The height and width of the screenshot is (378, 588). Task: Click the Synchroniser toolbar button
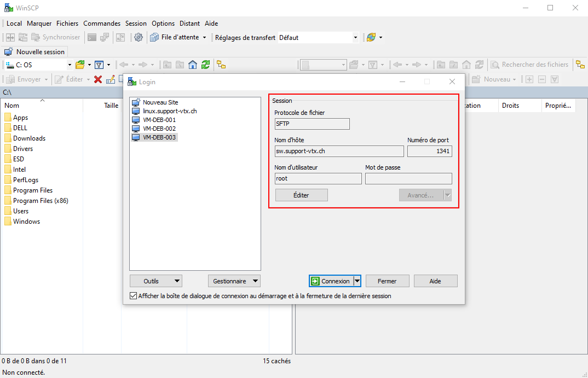56,37
